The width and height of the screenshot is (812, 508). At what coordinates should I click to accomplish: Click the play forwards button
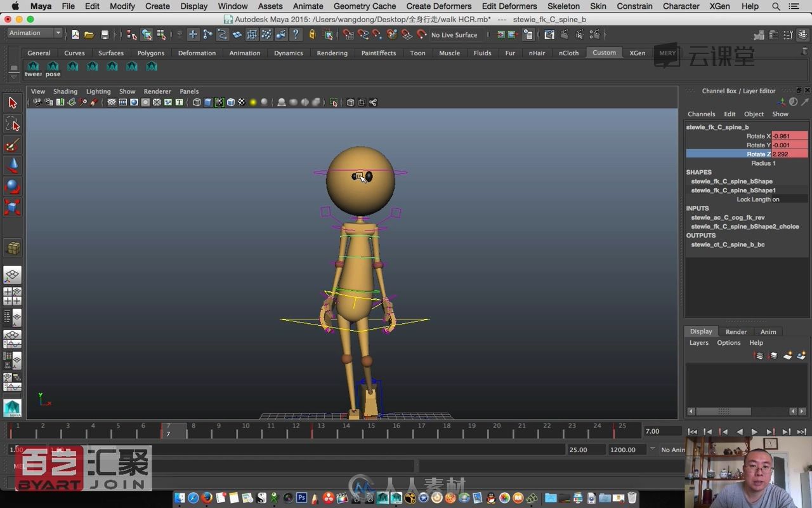754,432
